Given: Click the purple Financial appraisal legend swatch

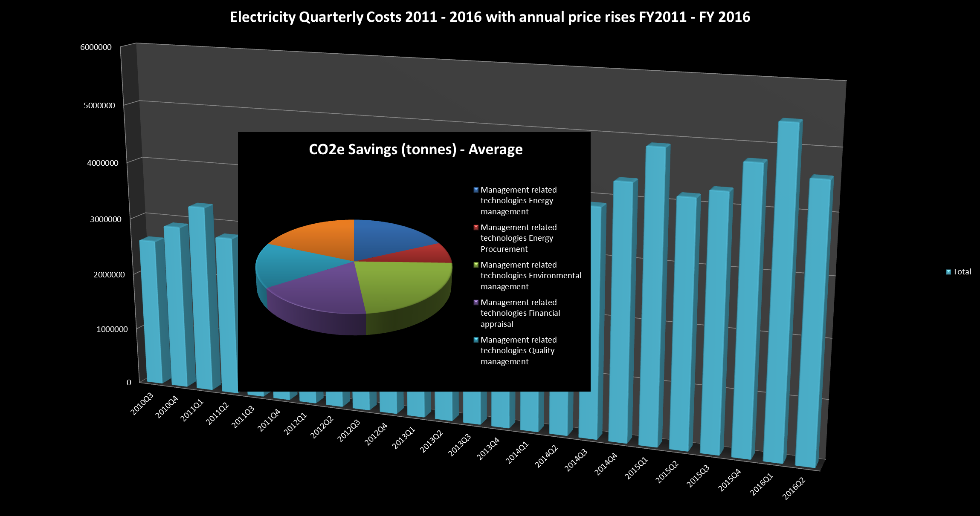Looking at the screenshot, I should (476, 303).
